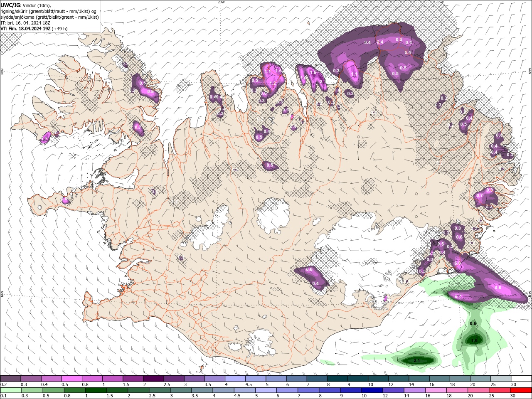The image size is (532, 399).
Task: Click the '25' label on the rain scale
Action: 492,396
